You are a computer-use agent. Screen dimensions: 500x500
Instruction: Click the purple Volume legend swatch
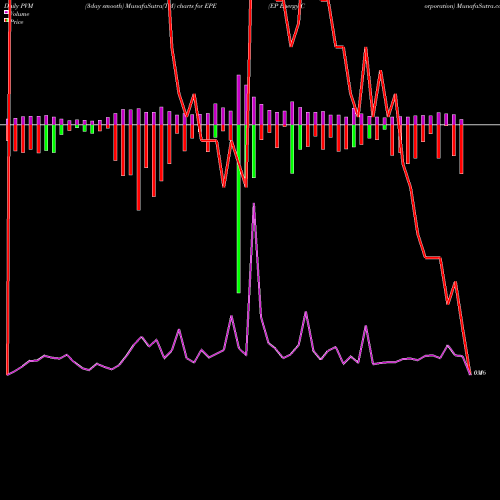point(6,12)
